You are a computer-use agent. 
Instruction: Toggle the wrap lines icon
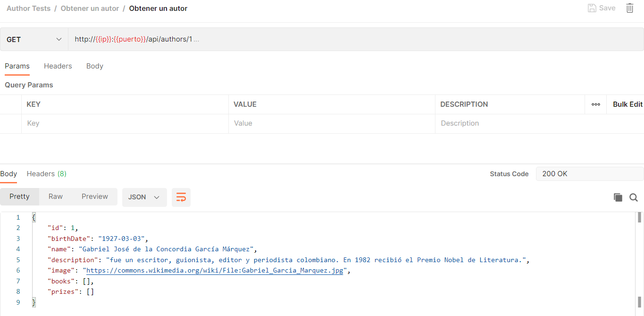pos(181,197)
